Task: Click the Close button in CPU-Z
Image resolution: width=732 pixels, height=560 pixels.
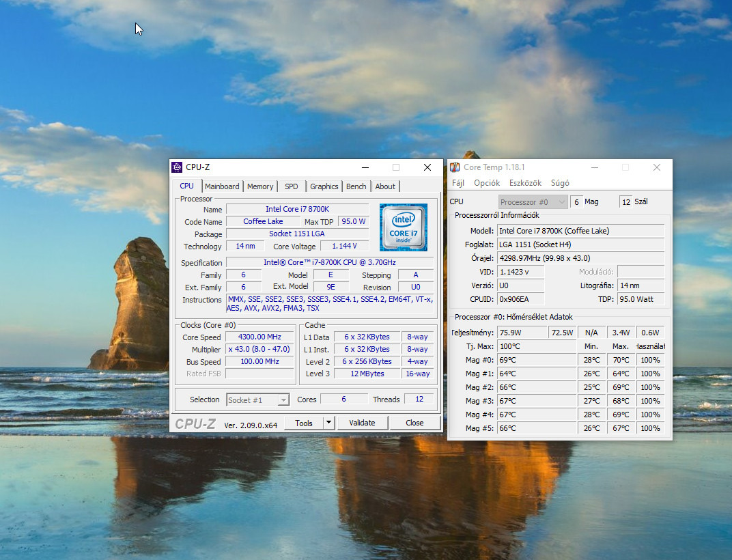Action: pos(414,423)
